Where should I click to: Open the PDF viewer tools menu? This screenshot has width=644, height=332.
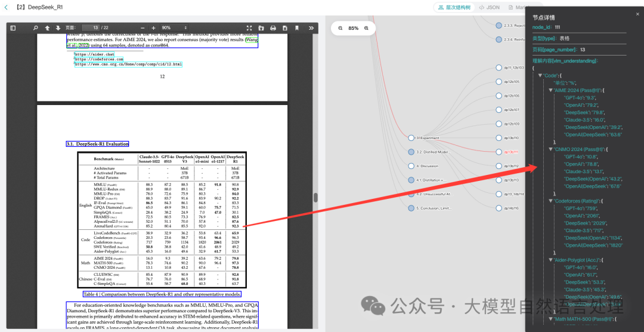click(x=311, y=28)
